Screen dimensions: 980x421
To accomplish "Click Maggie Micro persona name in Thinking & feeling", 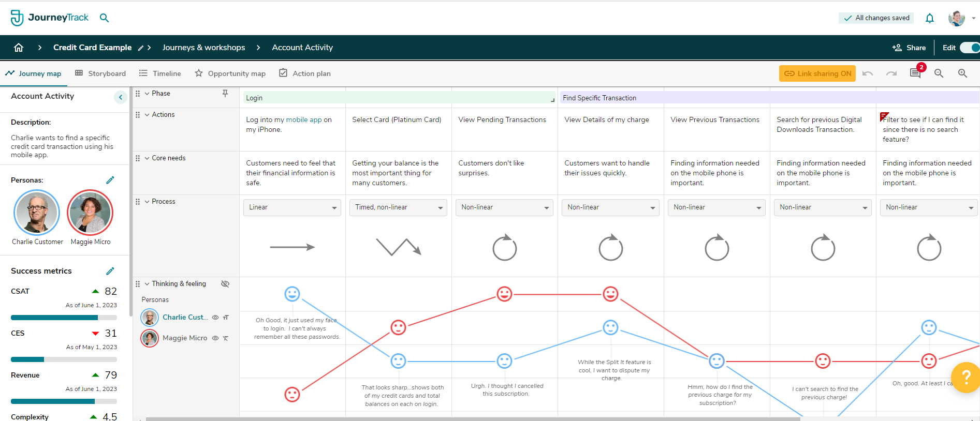I will point(185,338).
